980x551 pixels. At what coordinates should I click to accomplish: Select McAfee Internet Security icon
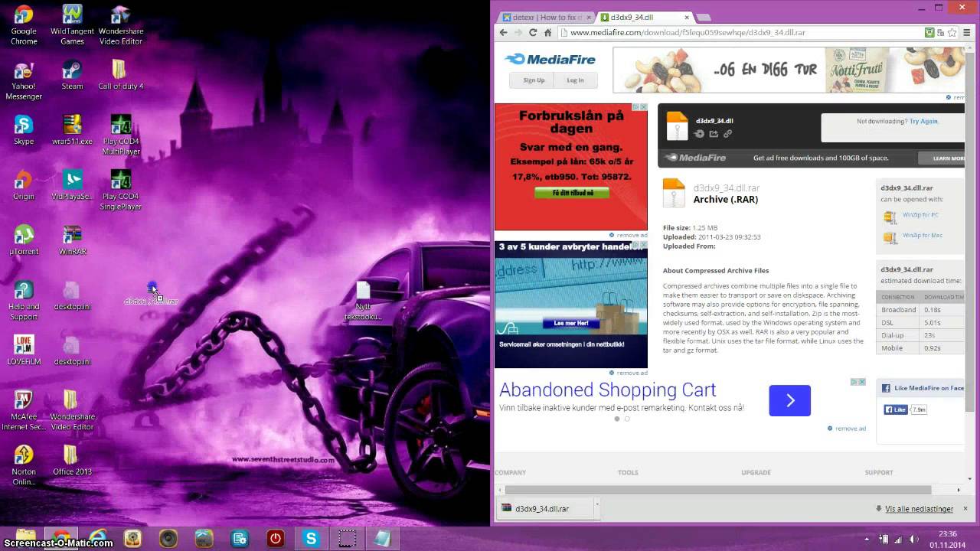(24, 410)
